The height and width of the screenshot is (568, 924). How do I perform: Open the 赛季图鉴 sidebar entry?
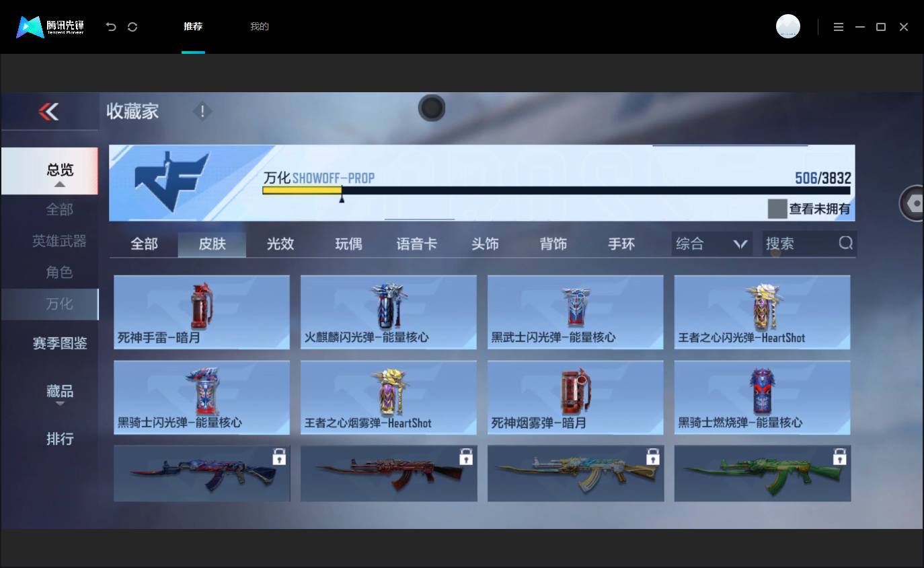(x=60, y=343)
